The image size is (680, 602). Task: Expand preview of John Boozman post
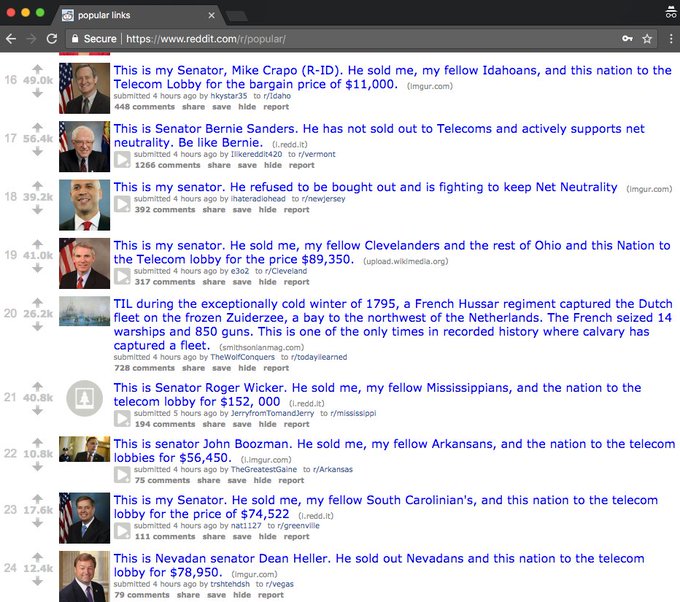click(122, 474)
